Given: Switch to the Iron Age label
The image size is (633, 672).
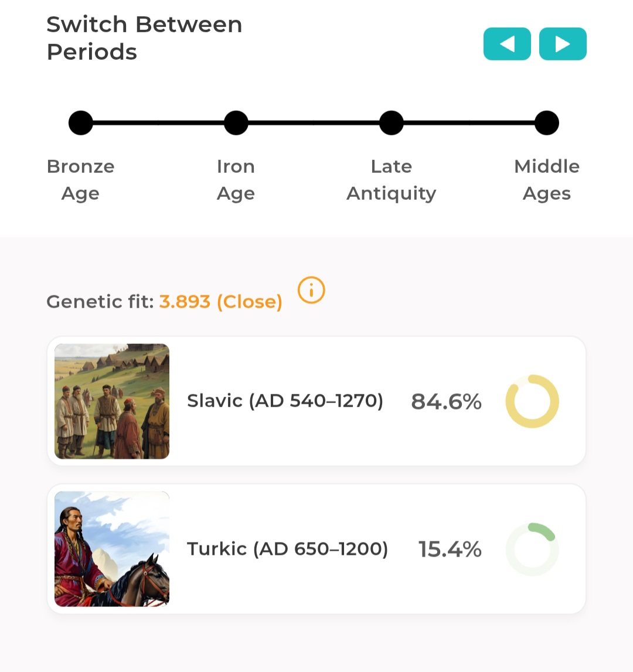Looking at the screenshot, I should pyautogui.click(x=236, y=180).
